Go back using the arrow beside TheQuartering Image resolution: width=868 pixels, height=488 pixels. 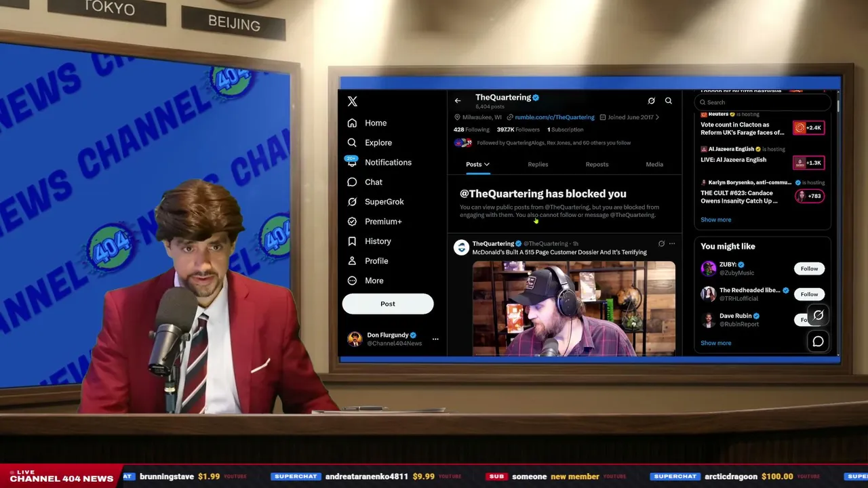point(458,101)
